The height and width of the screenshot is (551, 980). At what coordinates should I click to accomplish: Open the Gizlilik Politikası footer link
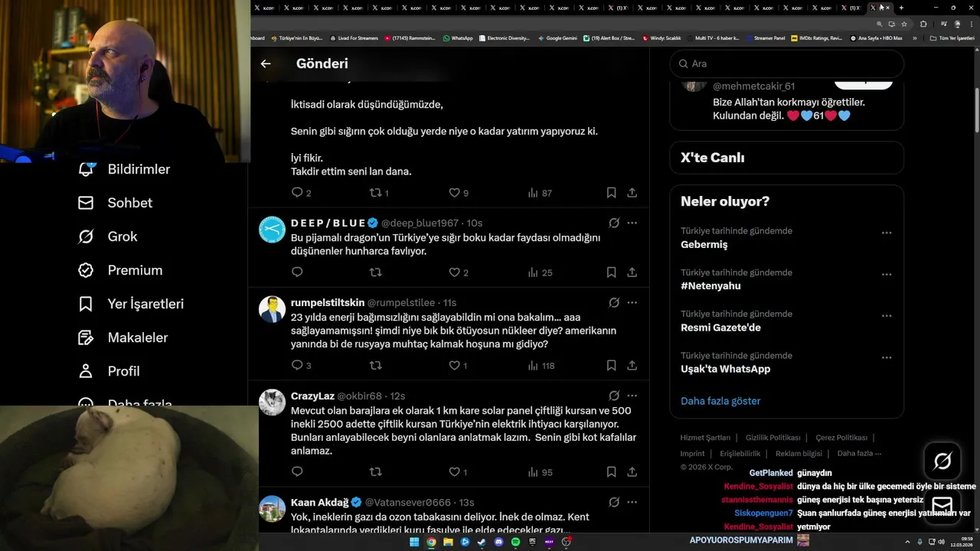tap(773, 438)
